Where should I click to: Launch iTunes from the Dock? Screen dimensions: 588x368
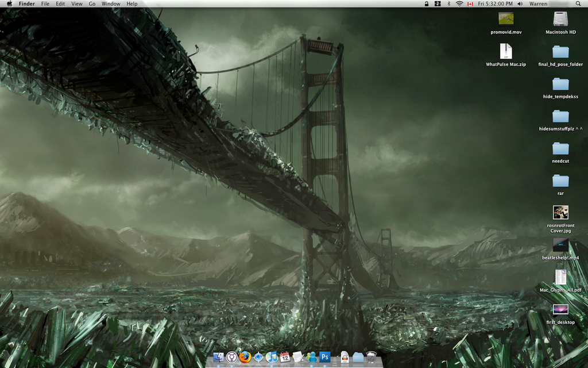point(272,356)
